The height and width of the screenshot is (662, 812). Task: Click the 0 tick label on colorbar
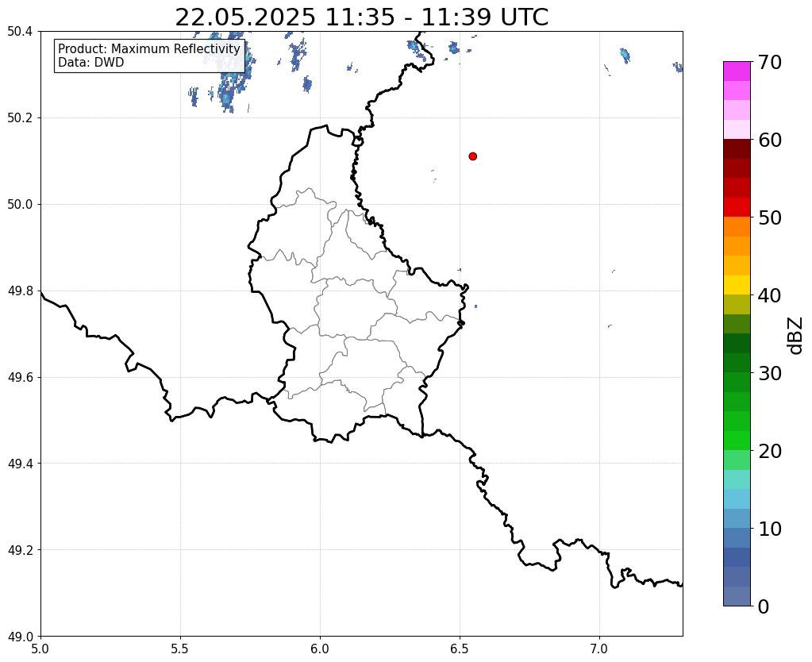[x=764, y=606]
